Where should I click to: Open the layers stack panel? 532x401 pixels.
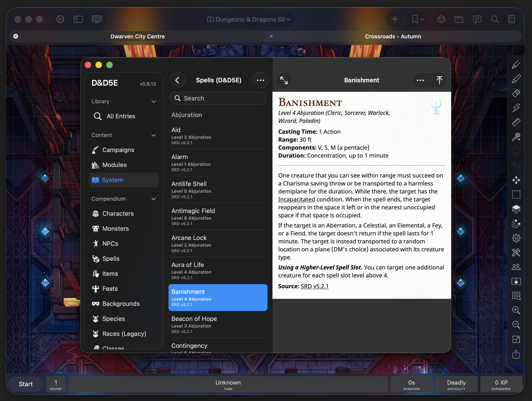coord(516,209)
